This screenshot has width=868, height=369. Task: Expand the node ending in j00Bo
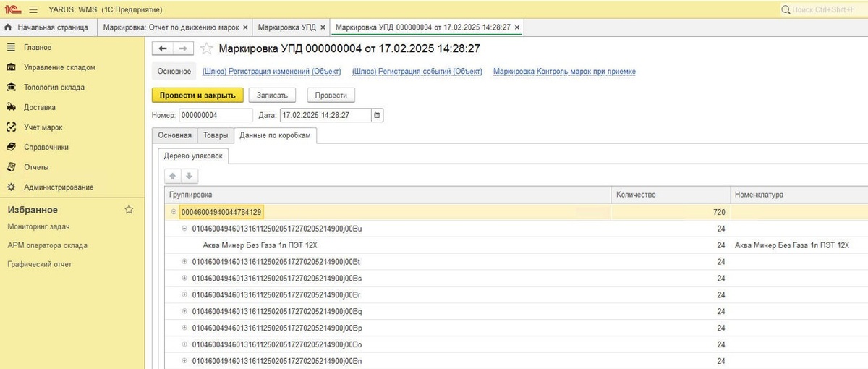[x=184, y=344]
